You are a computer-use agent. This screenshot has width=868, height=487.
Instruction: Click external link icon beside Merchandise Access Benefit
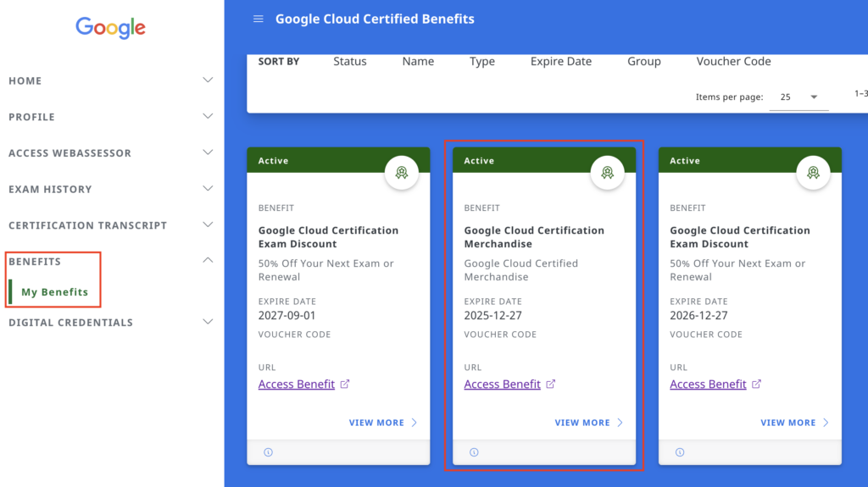coord(550,384)
